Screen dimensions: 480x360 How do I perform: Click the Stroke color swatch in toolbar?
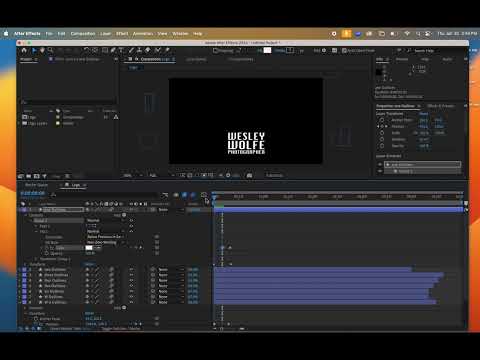pyautogui.click(x=290, y=50)
